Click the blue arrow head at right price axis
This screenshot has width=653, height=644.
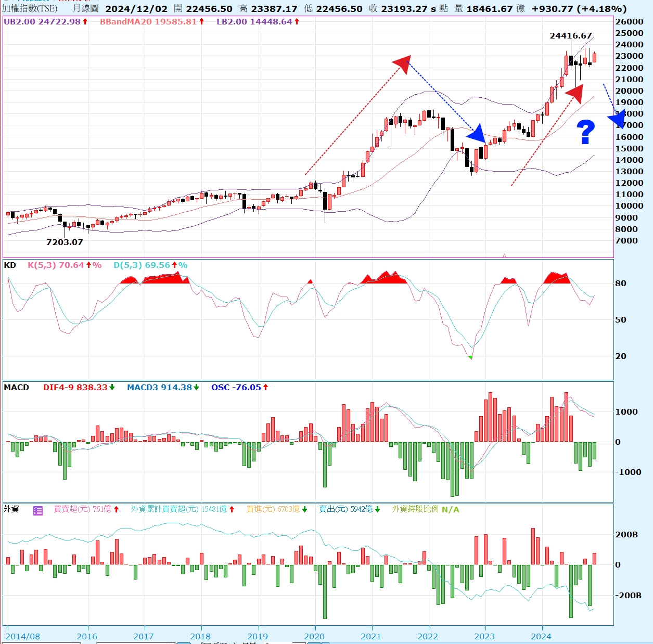click(617, 119)
